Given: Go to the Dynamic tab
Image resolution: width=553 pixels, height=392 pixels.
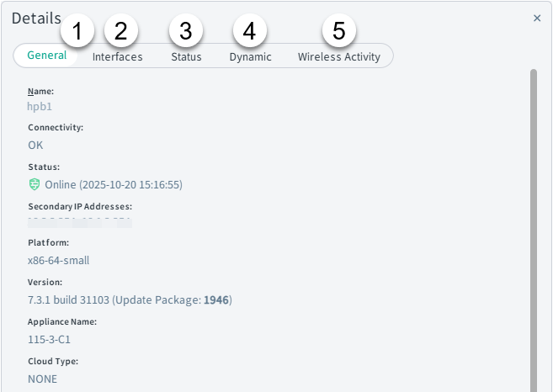Looking at the screenshot, I should click(250, 56).
